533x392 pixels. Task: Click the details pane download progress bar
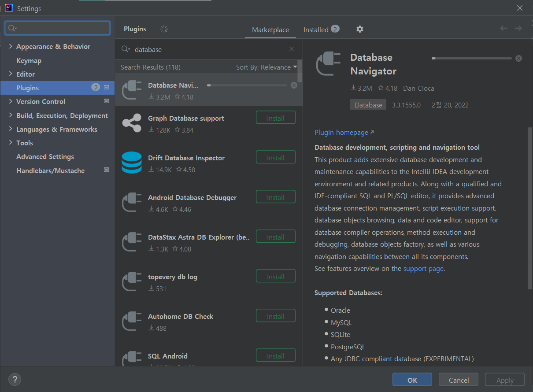[472, 58]
